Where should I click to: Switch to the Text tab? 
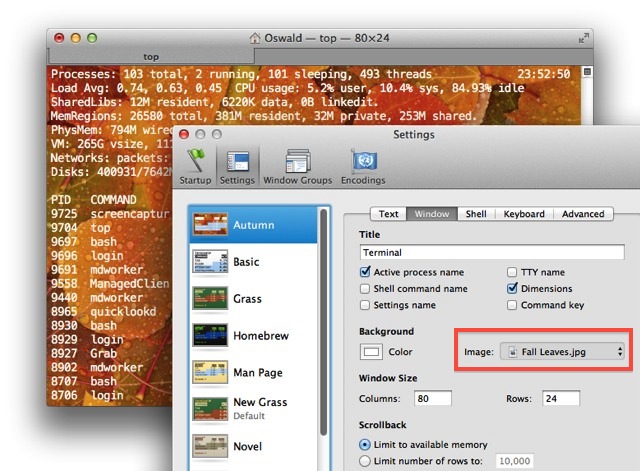point(389,214)
